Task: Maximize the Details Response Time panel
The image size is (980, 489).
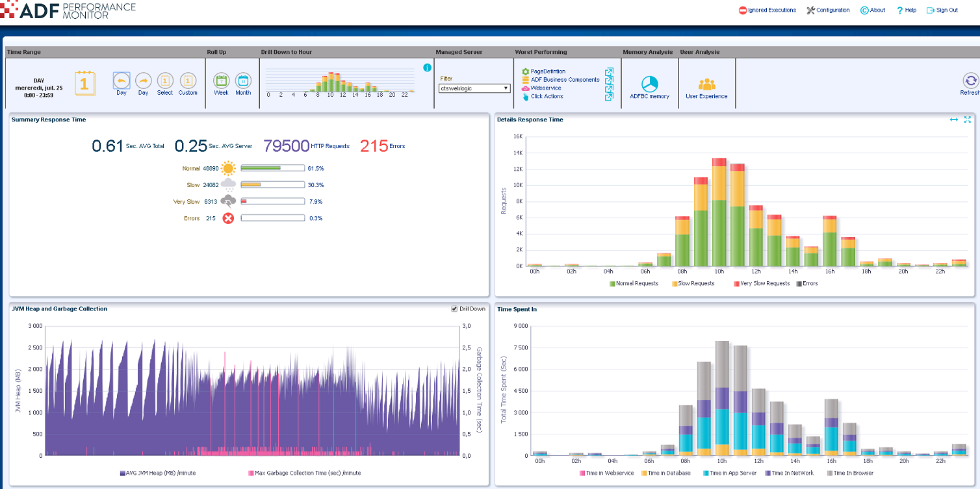Action: click(968, 119)
